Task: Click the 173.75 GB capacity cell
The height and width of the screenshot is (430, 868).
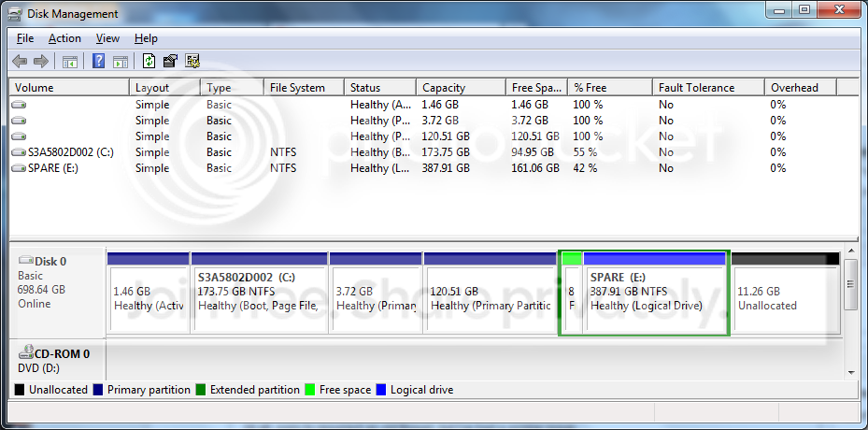Action: point(446,152)
